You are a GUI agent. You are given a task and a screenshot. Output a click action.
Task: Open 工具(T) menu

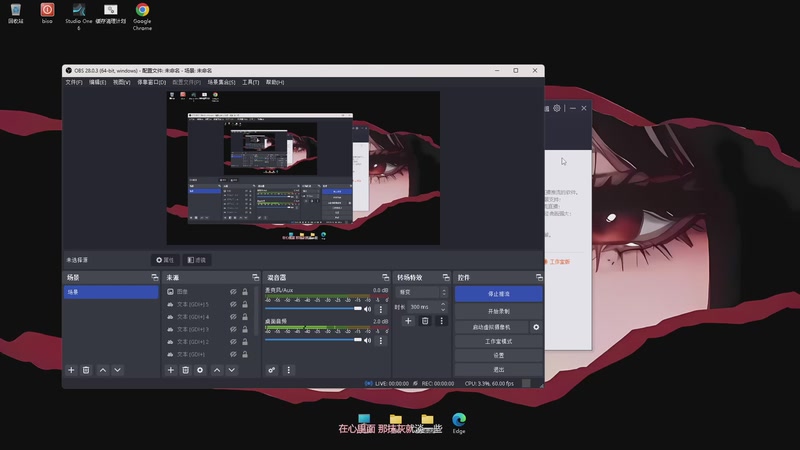[251, 82]
